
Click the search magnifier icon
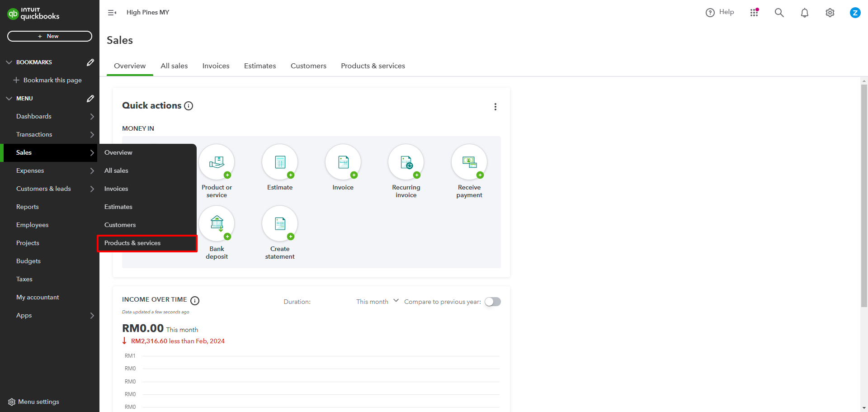click(x=779, y=13)
